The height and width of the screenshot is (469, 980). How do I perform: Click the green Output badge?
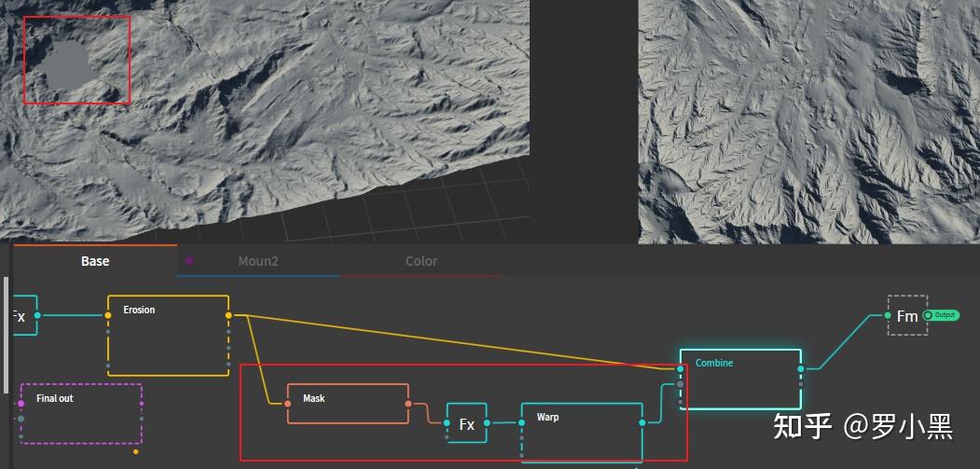[941, 315]
